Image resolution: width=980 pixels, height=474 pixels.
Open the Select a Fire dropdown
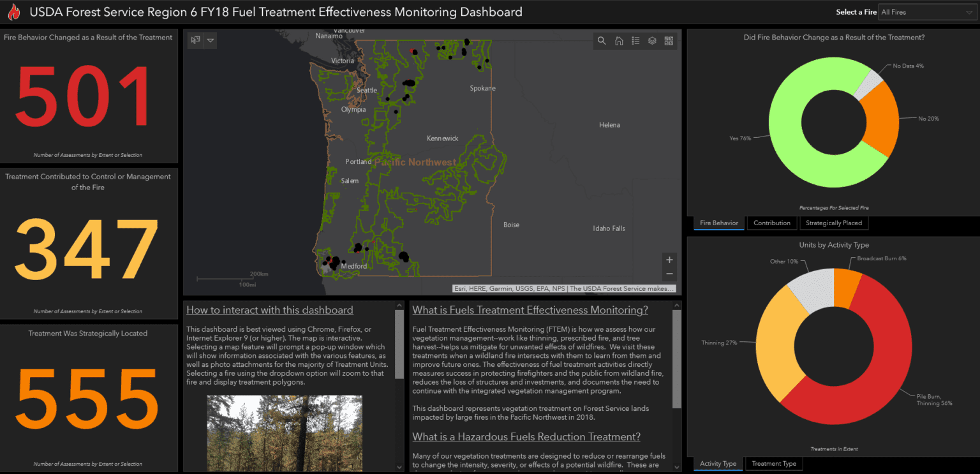[x=925, y=12]
